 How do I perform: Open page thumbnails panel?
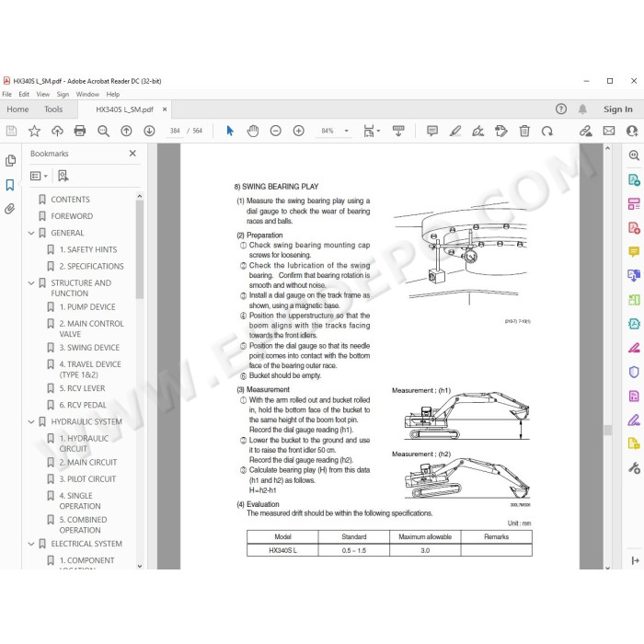[11, 161]
